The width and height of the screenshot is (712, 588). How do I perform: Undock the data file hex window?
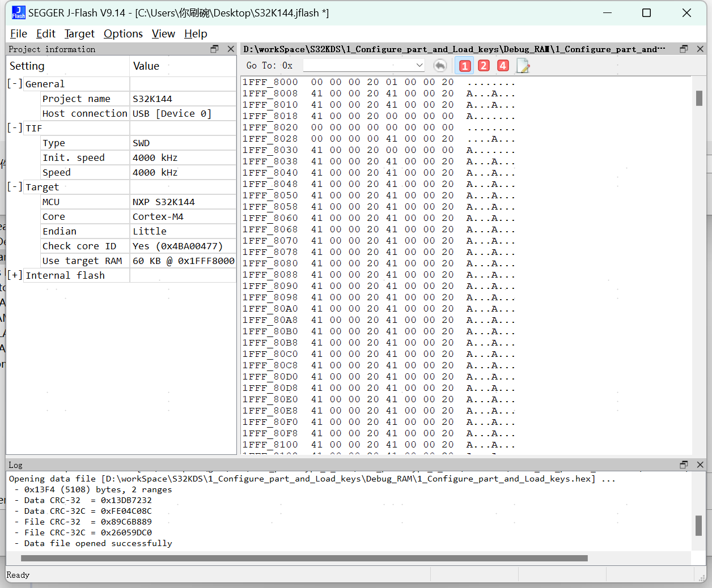(684, 49)
